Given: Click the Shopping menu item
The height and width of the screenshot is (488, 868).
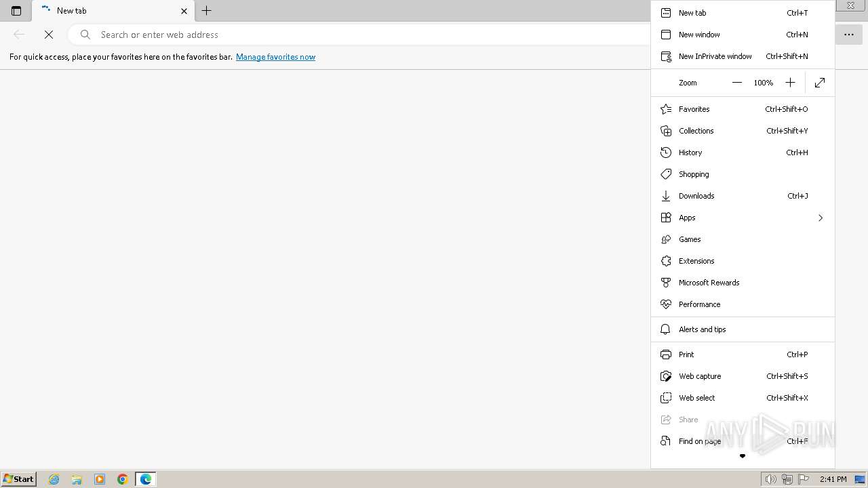Looking at the screenshot, I should click(x=743, y=174).
